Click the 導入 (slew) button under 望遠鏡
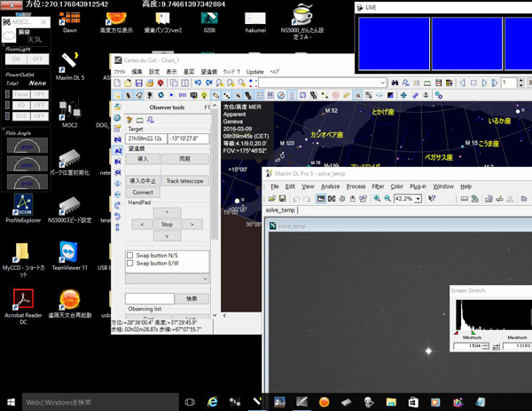The height and width of the screenshot is (411, 532). pos(143,159)
